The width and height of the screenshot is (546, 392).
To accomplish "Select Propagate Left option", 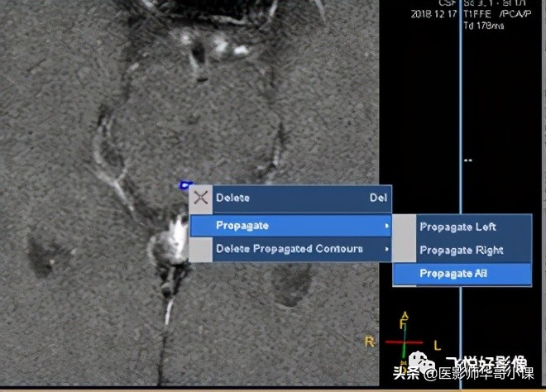I will (x=457, y=227).
